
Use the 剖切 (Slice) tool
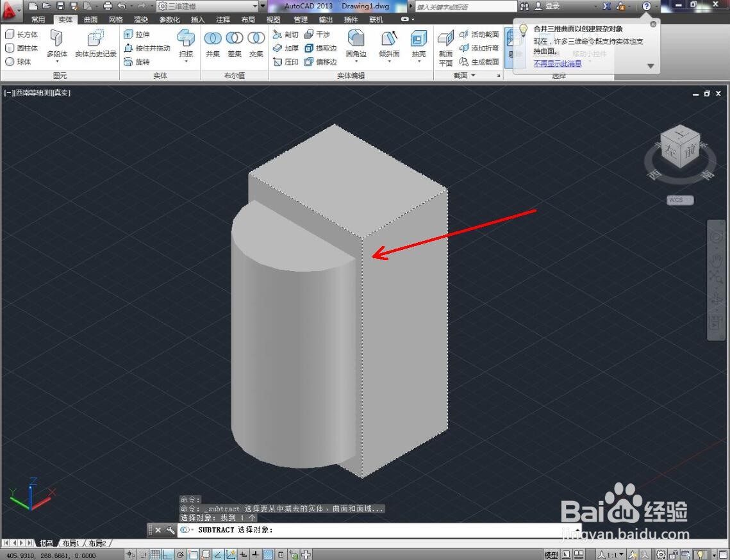(286, 35)
